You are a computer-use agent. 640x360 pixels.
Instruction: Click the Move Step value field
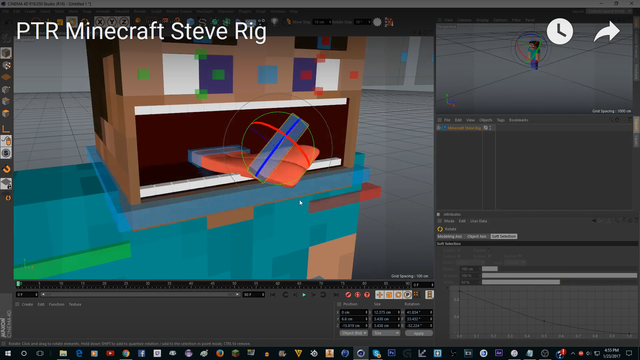pyautogui.click(x=321, y=22)
